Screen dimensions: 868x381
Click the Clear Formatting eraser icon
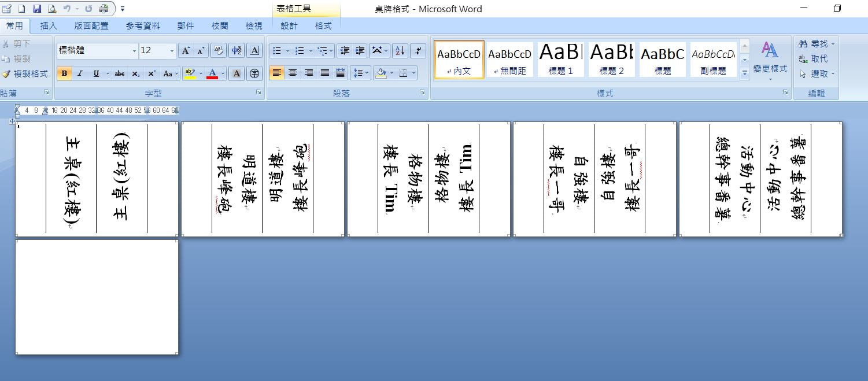(219, 51)
